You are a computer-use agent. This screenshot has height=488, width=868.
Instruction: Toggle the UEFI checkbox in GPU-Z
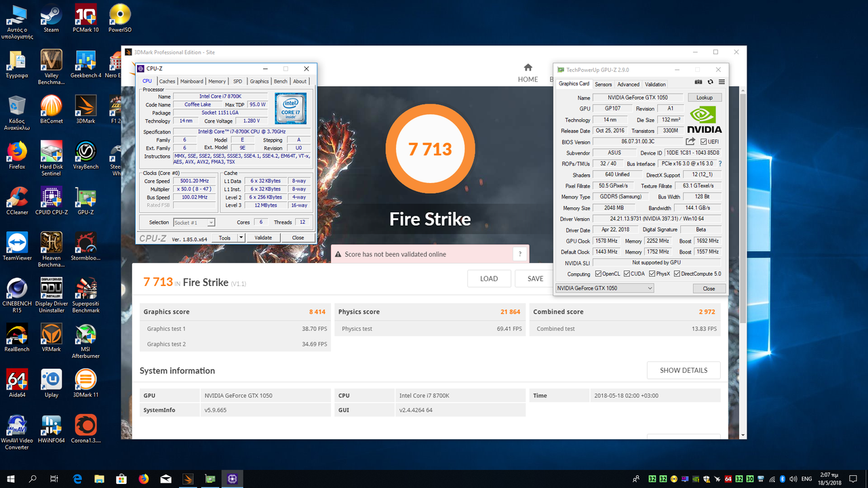705,142
